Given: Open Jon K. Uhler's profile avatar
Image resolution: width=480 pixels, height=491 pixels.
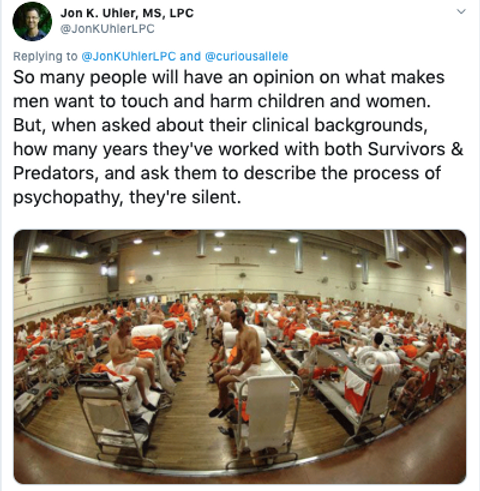Looking at the screenshot, I should coord(32,21).
